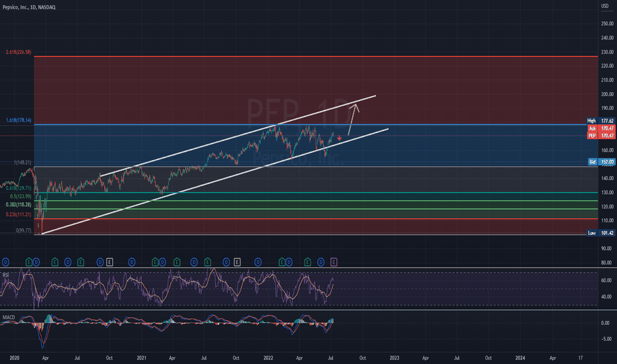Click the 2023 label on time axis

[395, 357]
